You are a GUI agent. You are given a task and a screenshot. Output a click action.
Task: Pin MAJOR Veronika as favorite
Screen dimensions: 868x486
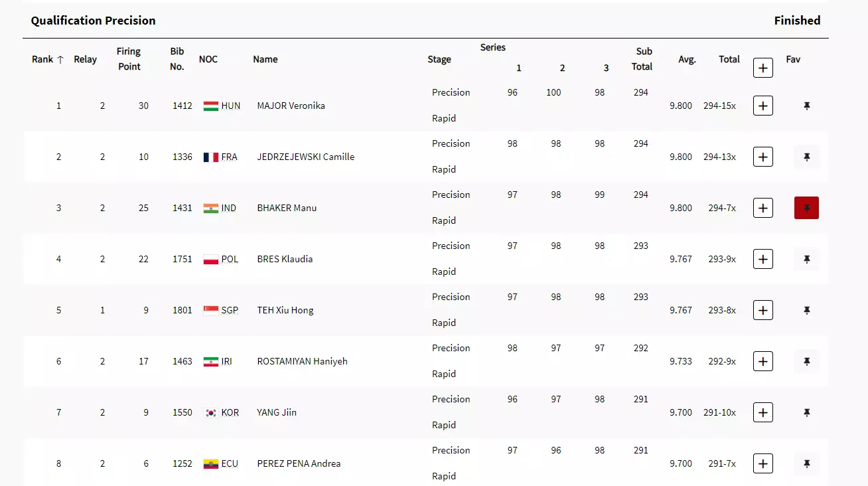pyautogui.click(x=806, y=106)
